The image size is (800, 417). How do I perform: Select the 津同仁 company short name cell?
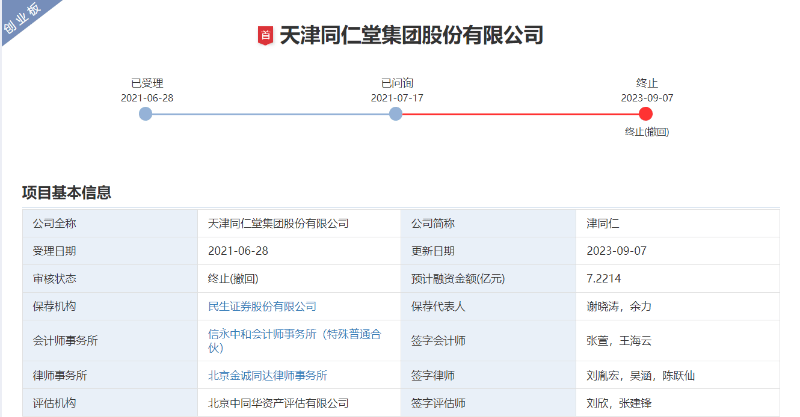point(603,223)
